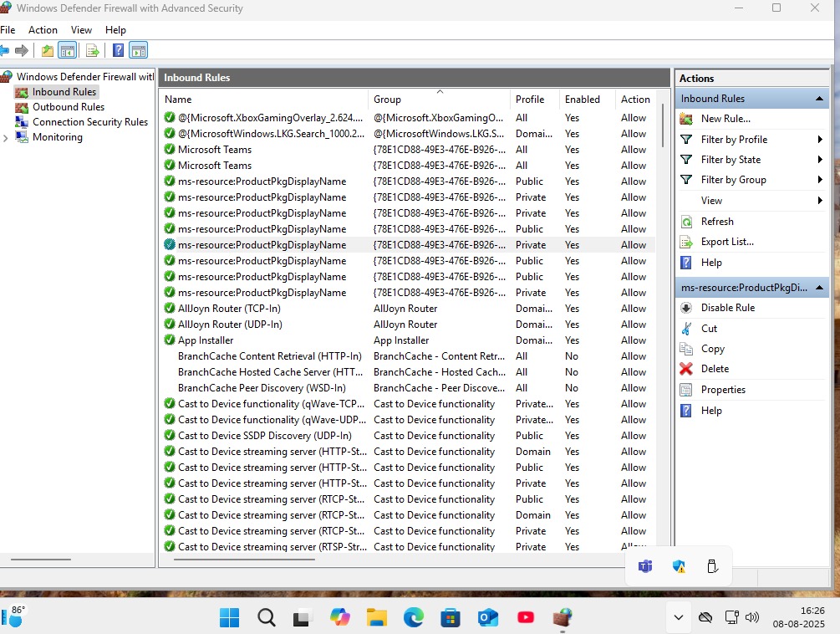Open the File menu
840x634 pixels.
coord(8,30)
